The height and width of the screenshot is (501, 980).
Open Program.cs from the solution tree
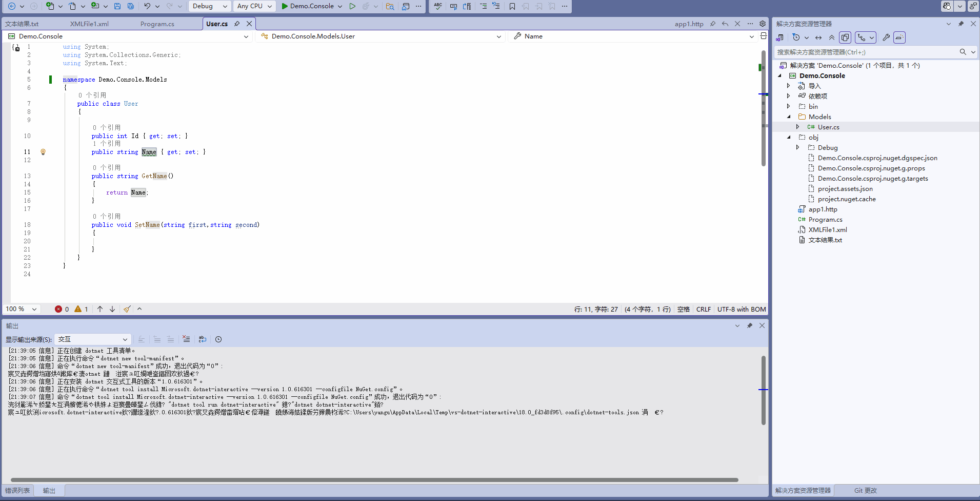825,220
